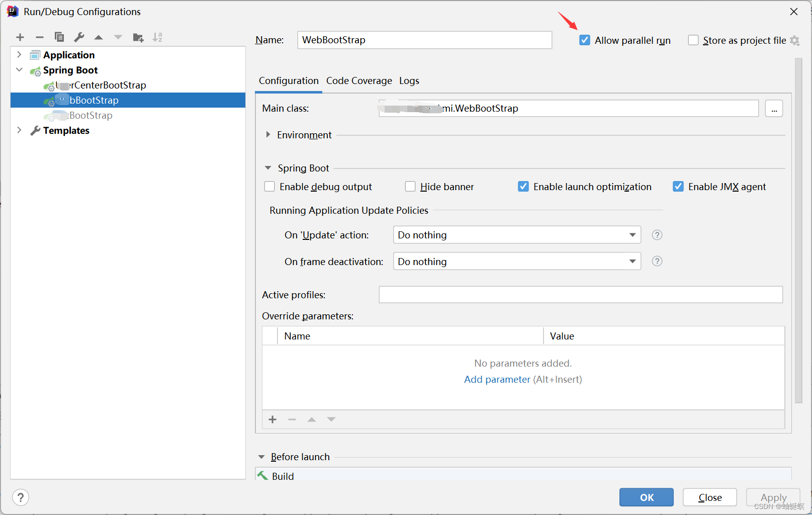
Task: Collapse the Spring Boot tree node
Action: tap(19, 69)
